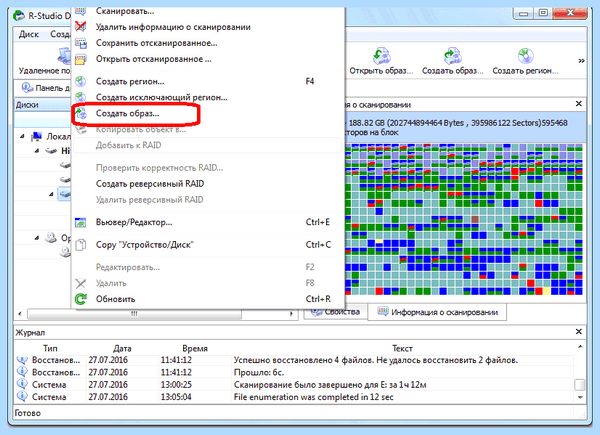The height and width of the screenshot is (435, 600).
Task: Click the log scrollbar down arrow
Action: (x=580, y=397)
